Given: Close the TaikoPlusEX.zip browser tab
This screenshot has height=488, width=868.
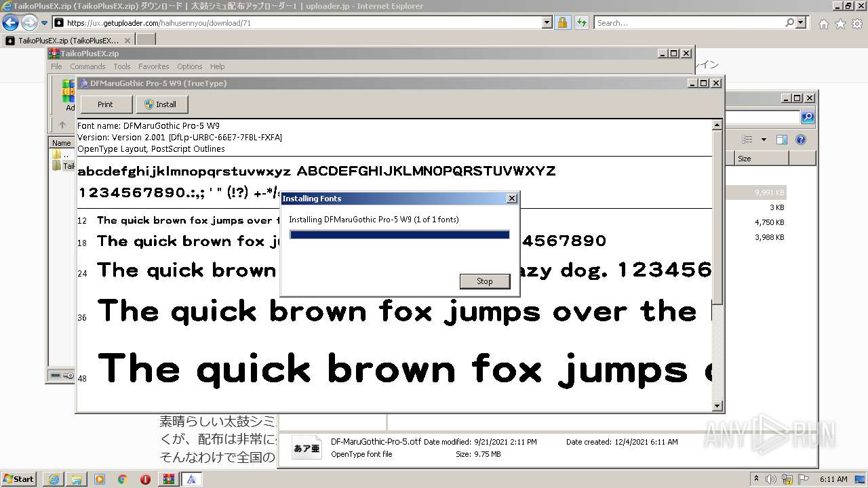Looking at the screenshot, I should (x=127, y=41).
